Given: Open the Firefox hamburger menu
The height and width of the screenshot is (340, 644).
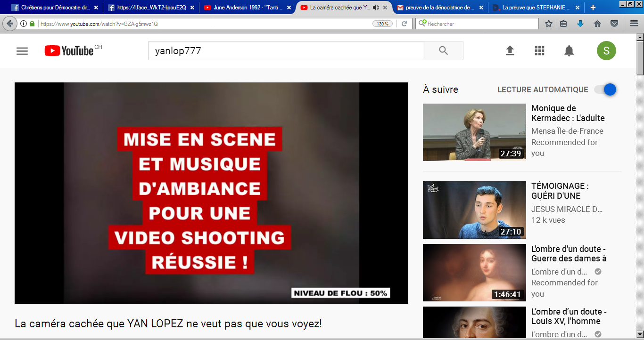Looking at the screenshot, I should [634, 24].
